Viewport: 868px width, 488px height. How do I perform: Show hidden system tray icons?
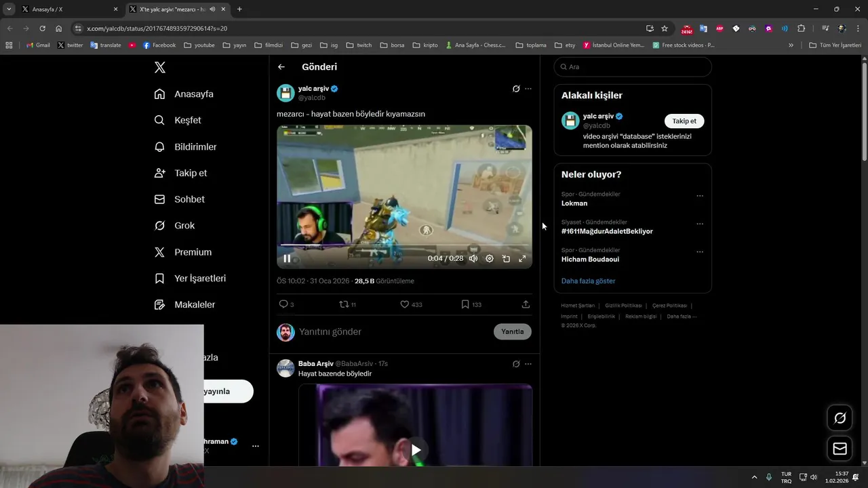click(x=754, y=477)
